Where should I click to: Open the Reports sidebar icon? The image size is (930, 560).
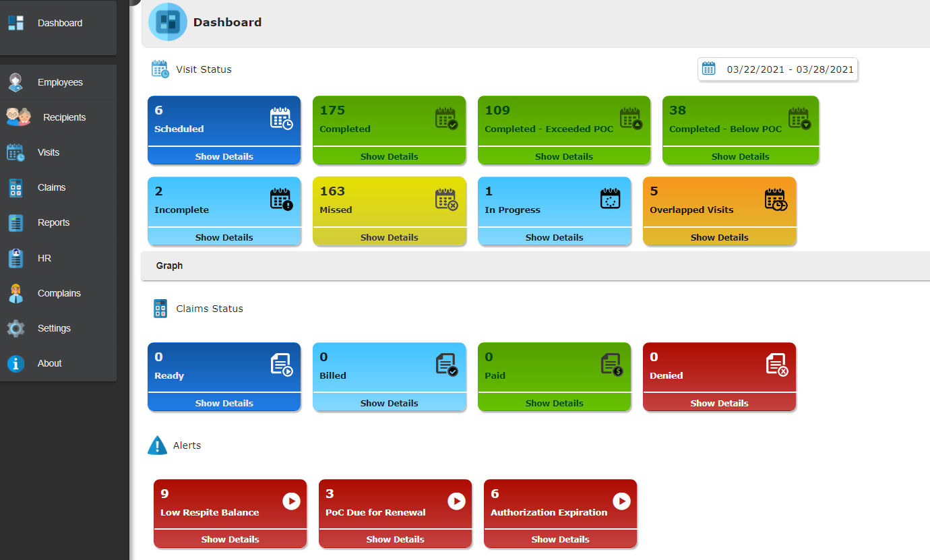(x=15, y=222)
